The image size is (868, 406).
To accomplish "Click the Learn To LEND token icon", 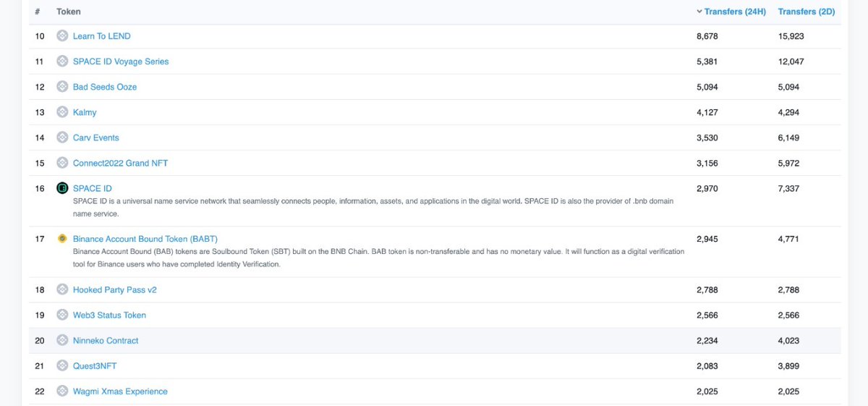I will (62, 36).
